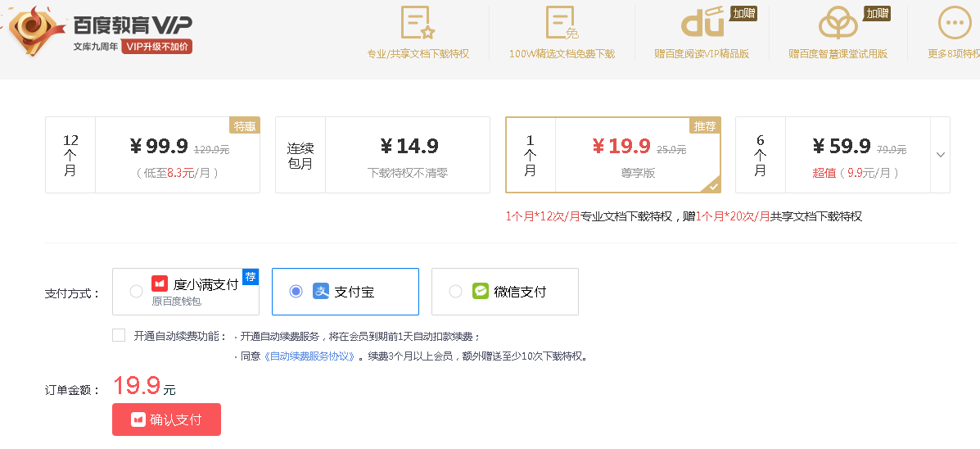
Task: Expand more plans with the chevron arrow
Action: (x=940, y=155)
